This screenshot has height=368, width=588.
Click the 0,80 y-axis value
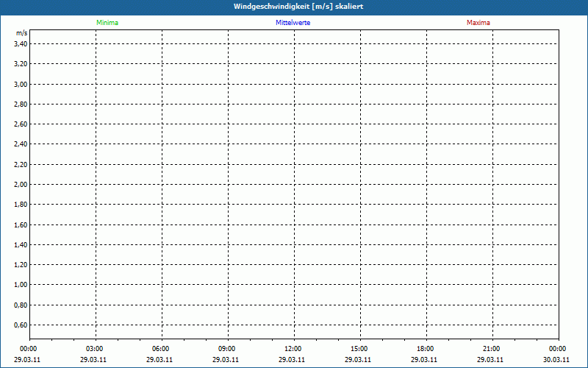21,305
